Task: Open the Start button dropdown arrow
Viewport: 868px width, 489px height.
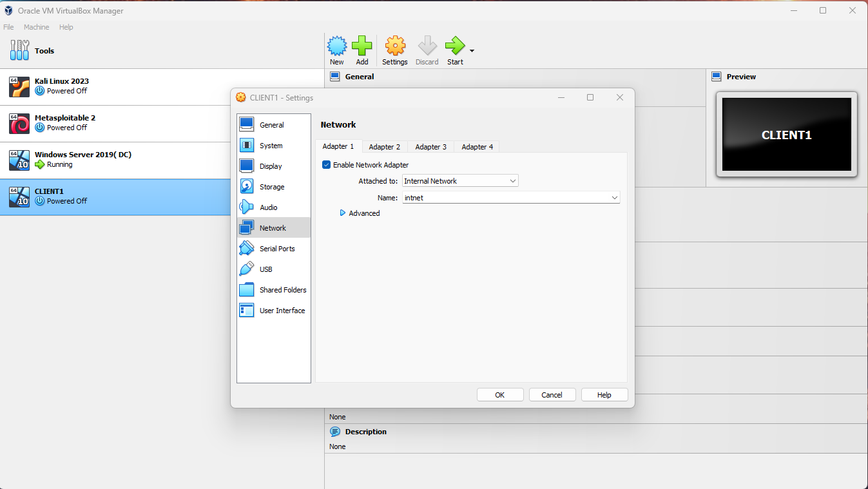Action: pos(472,51)
